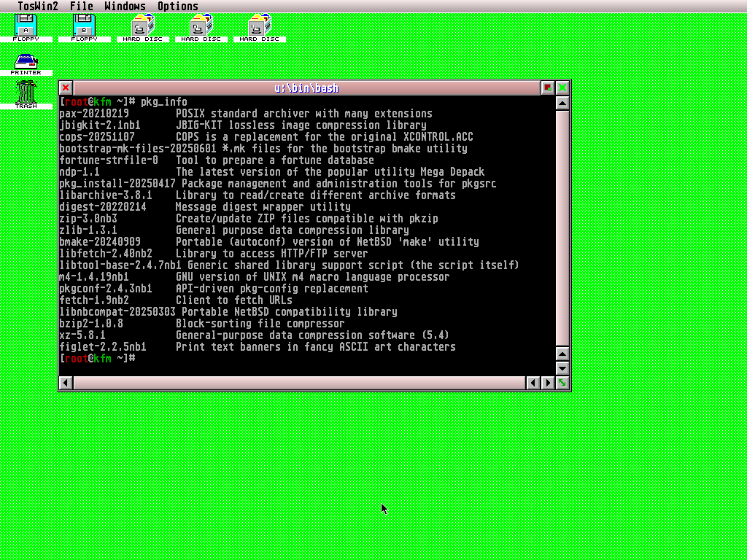The width and height of the screenshot is (747, 560).
Task: Toggle fullscreen with green X window button
Action: click(562, 87)
